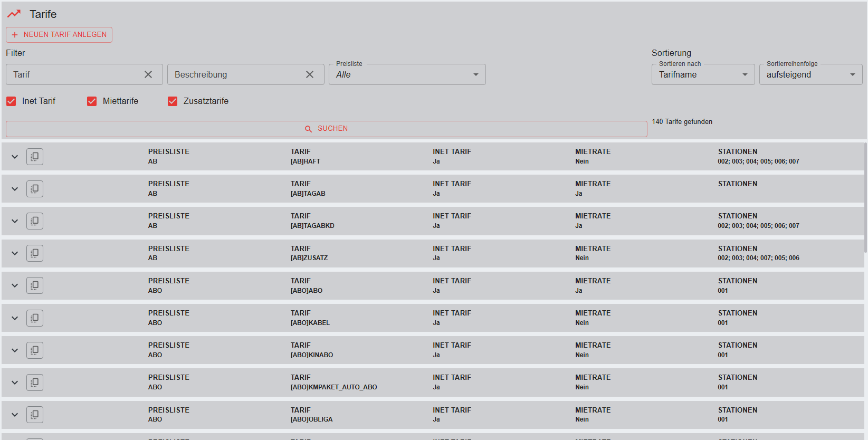Click the copy icon beside [ABO]ABO tariff

[x=35, y=285]
